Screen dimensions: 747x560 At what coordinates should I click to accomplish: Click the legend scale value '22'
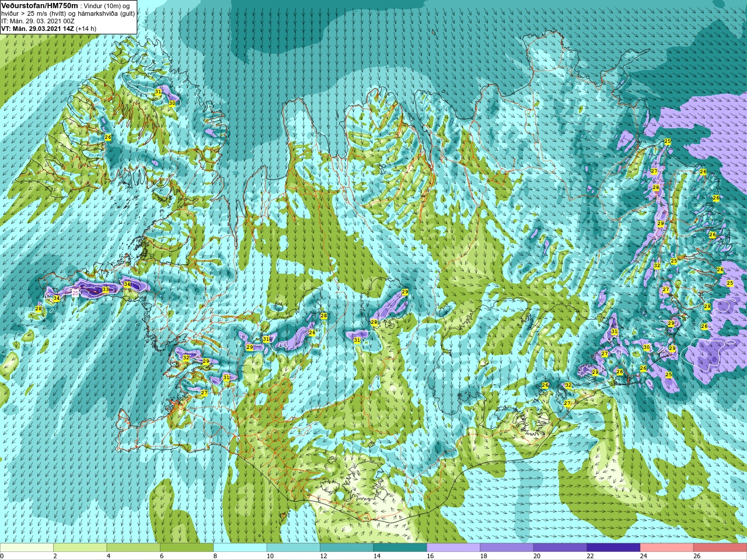click(x=590, y=556)
